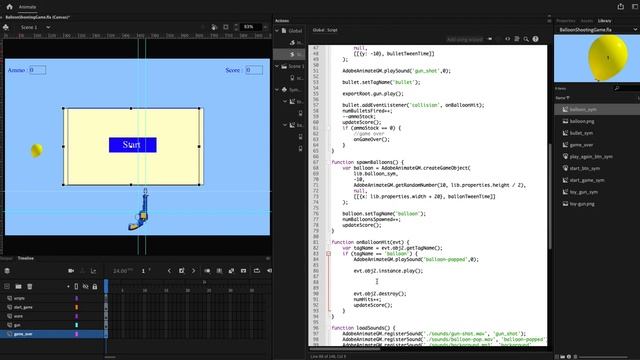Click the edit multiple frames icon
640x360 pixels.
pyautogui.click(x=219, y=271)
